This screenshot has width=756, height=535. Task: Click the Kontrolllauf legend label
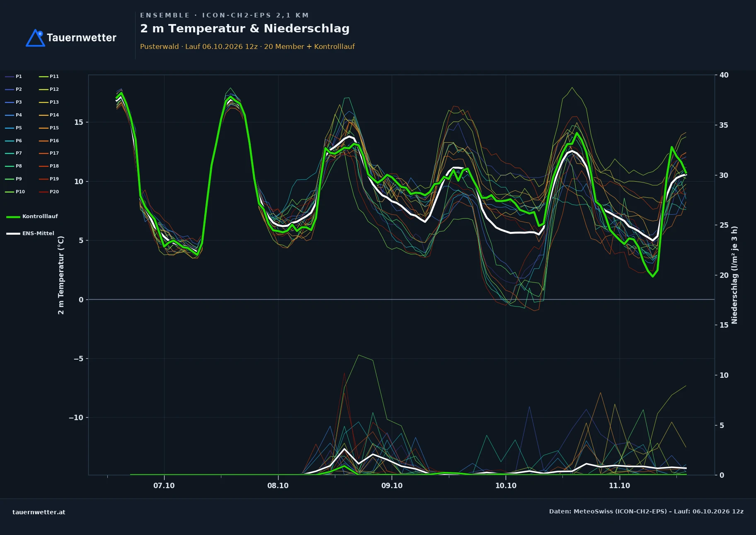click(40, 216)
